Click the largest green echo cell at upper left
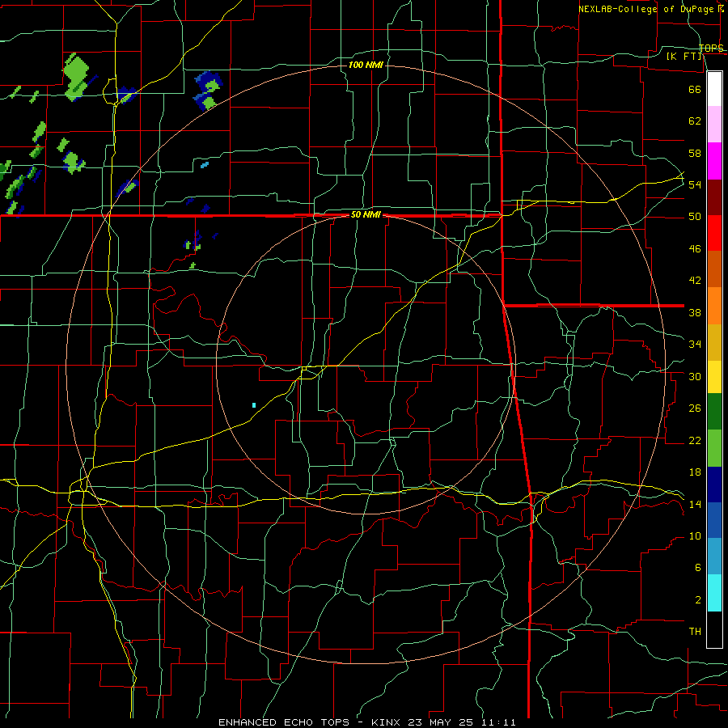 (x=76, y=77)
